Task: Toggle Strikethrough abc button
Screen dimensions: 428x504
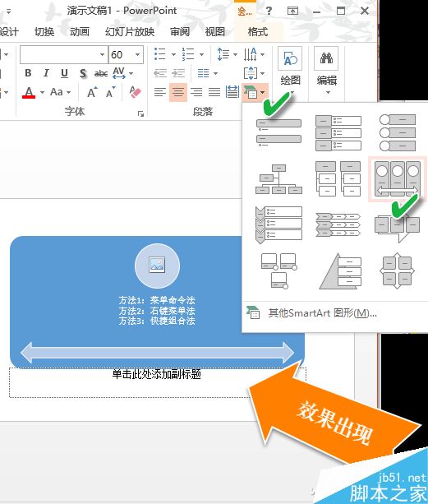Action: 101,73
